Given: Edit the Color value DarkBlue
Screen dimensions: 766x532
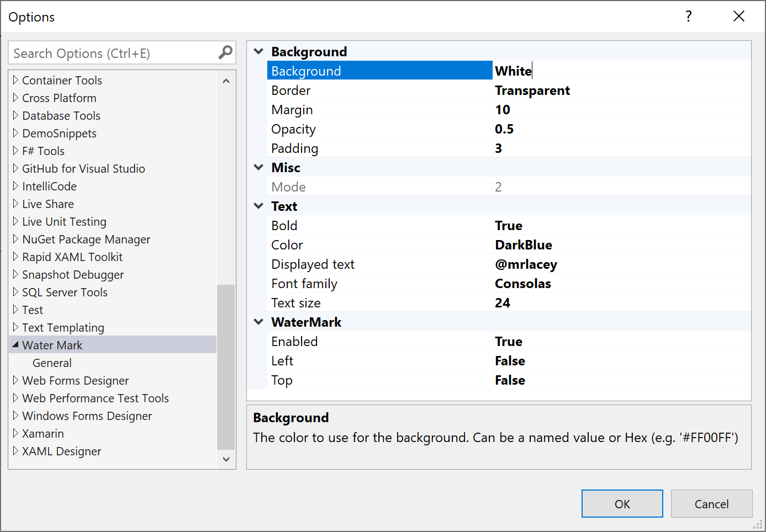Looking at the screenshot, I should click(621, 244).
